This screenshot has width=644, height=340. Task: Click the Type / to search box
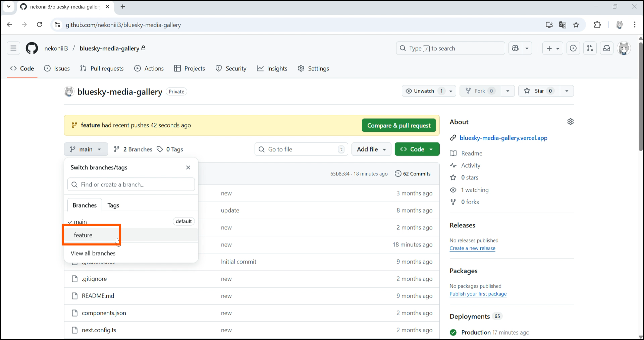[450, 48]
